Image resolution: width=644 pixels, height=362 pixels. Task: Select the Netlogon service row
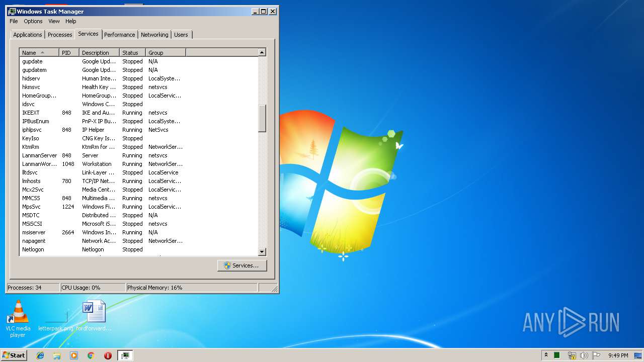click(138, 249)
